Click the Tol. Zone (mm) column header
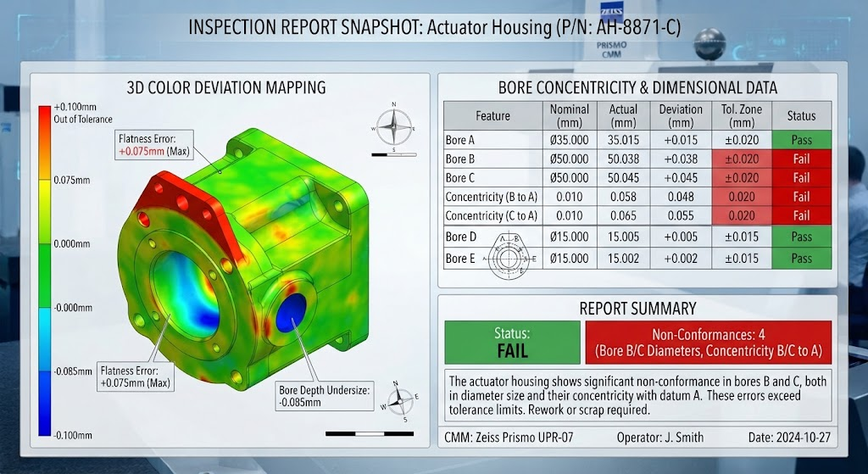This screenshot has height=474, width=868. (x=742, y=115)
